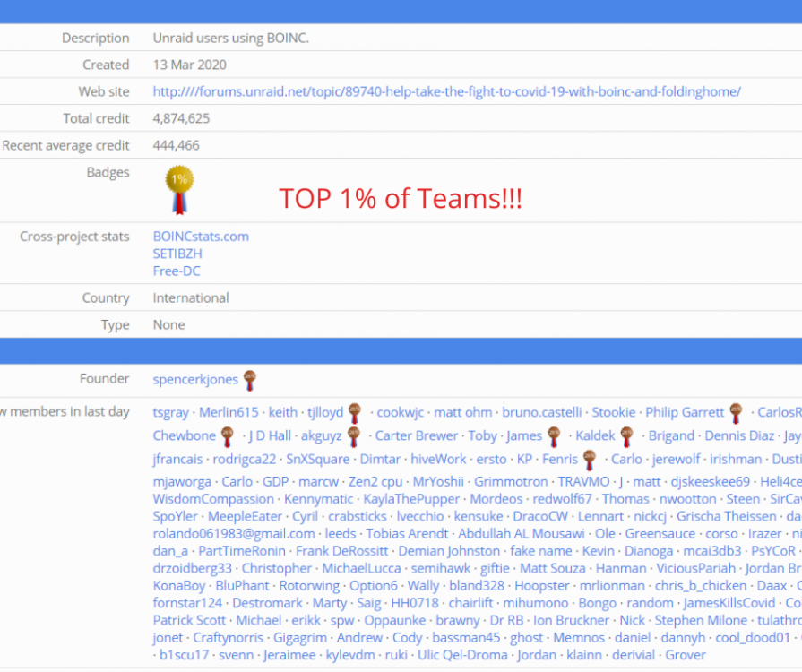Open Grischa Theissen member profile
This screenshot has width=802, height=672.
pyautogui.click(x=727, y=516)
